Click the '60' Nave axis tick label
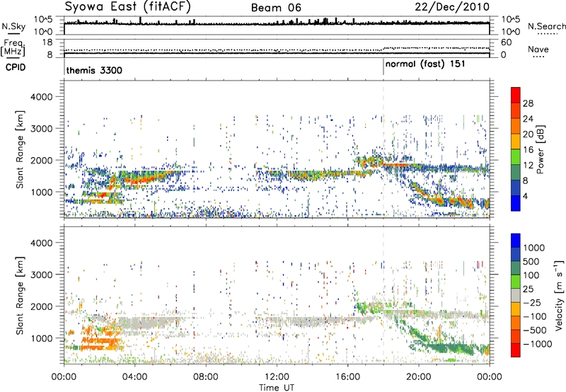Viewport: 566px width, 392px height. tap(506, 42)
